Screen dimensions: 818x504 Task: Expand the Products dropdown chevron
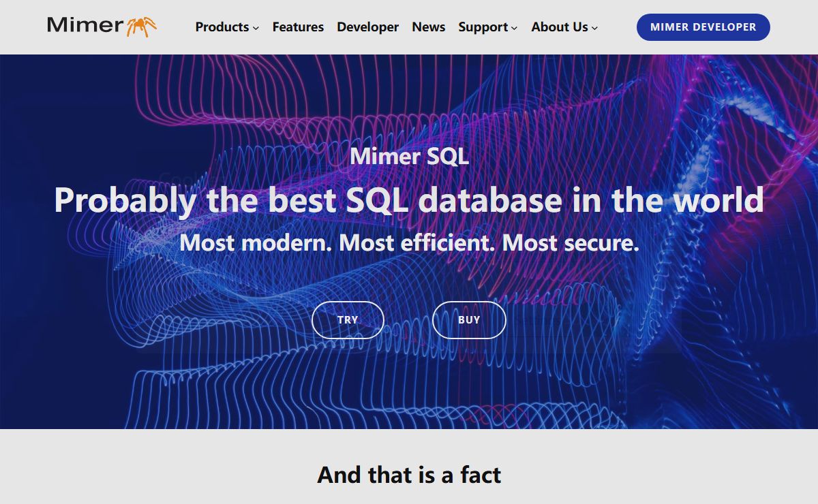click(x=256, y=28)
